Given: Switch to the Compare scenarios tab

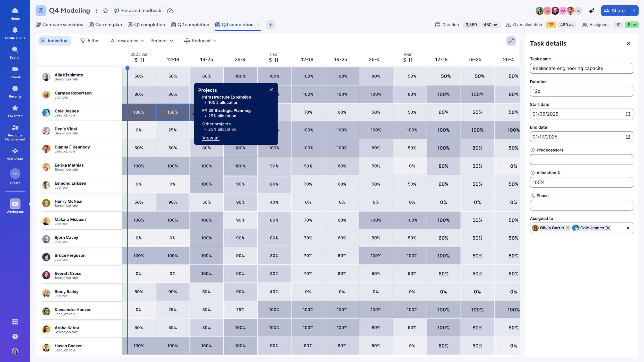Looking at the screenshot, I should 60,25.
